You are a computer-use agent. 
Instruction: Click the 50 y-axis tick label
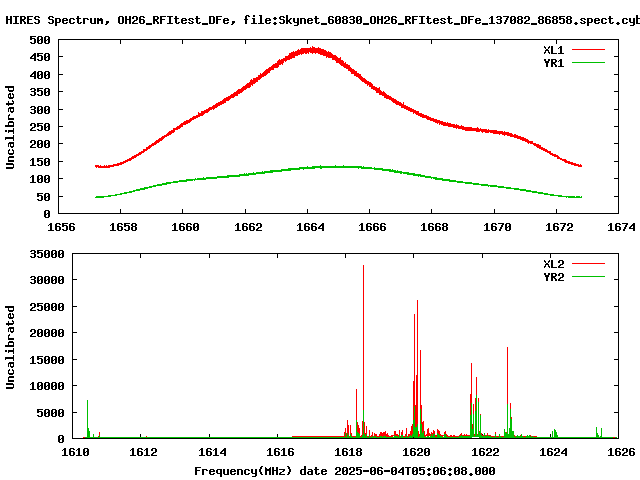[44, 197]
